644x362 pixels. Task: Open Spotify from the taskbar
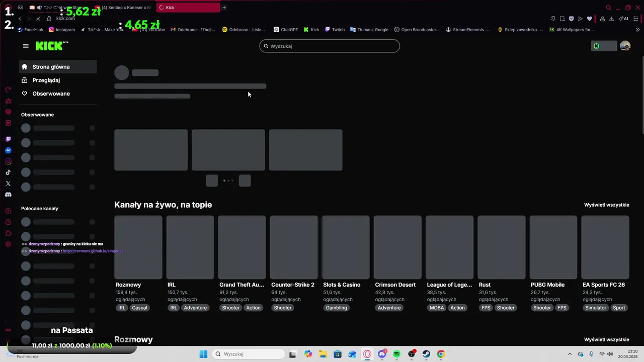click(x=396, y=354)
